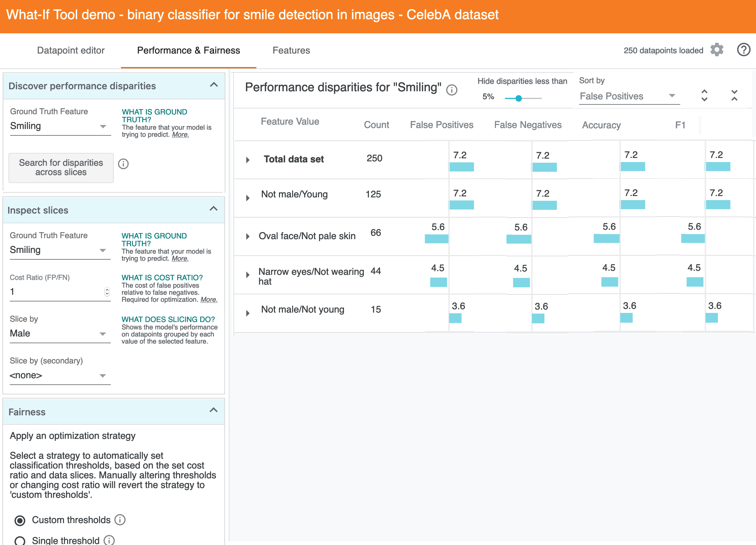Expand the Not male/Young row
756x545 pixels.
tap(248, 198)
